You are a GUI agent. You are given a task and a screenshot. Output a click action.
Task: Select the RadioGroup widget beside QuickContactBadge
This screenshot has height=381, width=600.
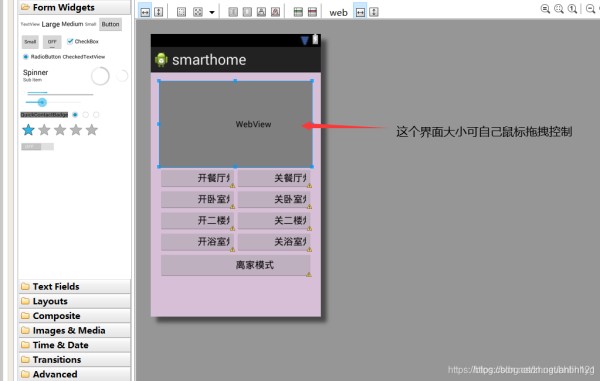[x=85, y=115]
